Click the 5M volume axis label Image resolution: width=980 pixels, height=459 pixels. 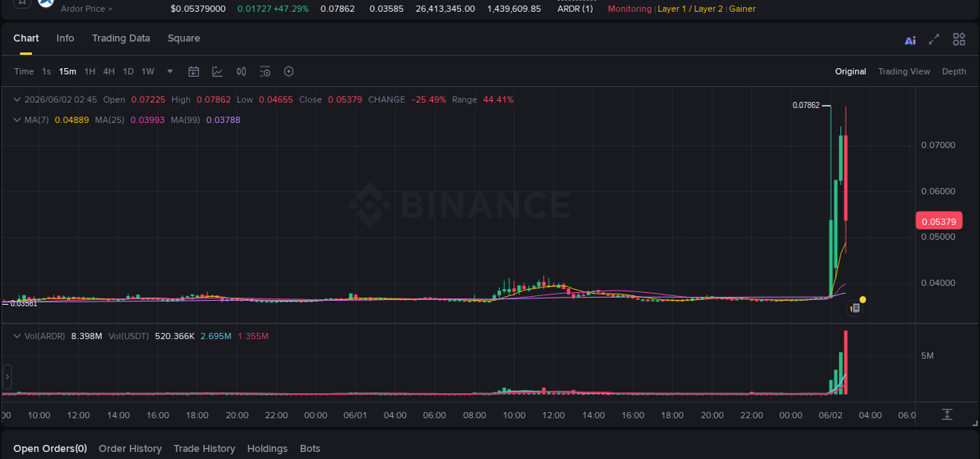click(927, 356)
